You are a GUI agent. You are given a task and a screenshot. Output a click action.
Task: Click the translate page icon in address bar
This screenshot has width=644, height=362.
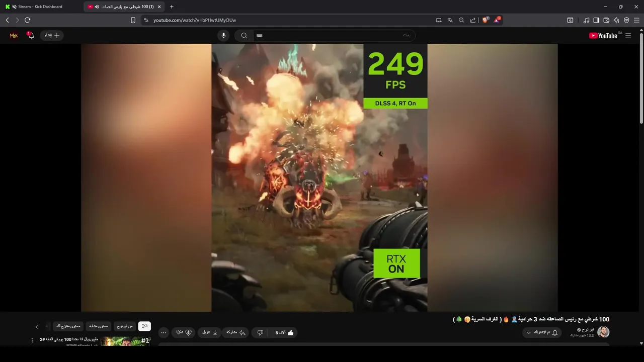450,20
